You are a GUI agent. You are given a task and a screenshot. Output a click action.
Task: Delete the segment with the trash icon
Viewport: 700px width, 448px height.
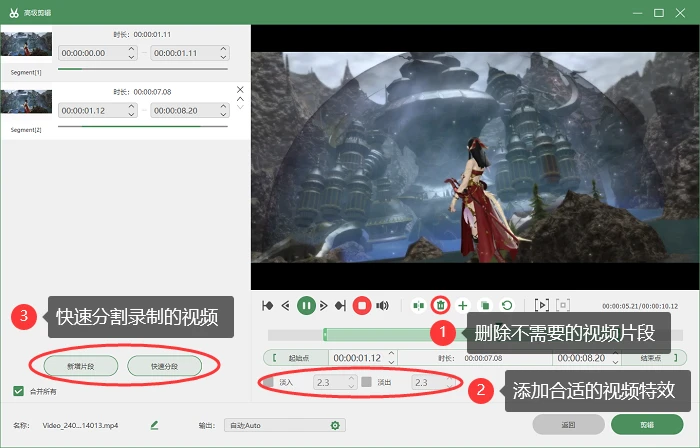tap(441, 305)
